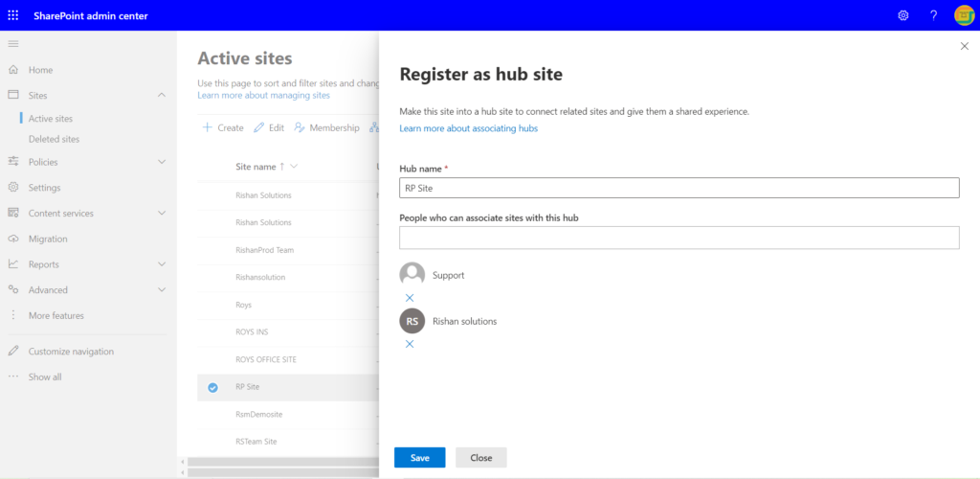Screen dimensions: 980x479
Task: Close the Register as hub site panel
Action: (x=965, y=46)
